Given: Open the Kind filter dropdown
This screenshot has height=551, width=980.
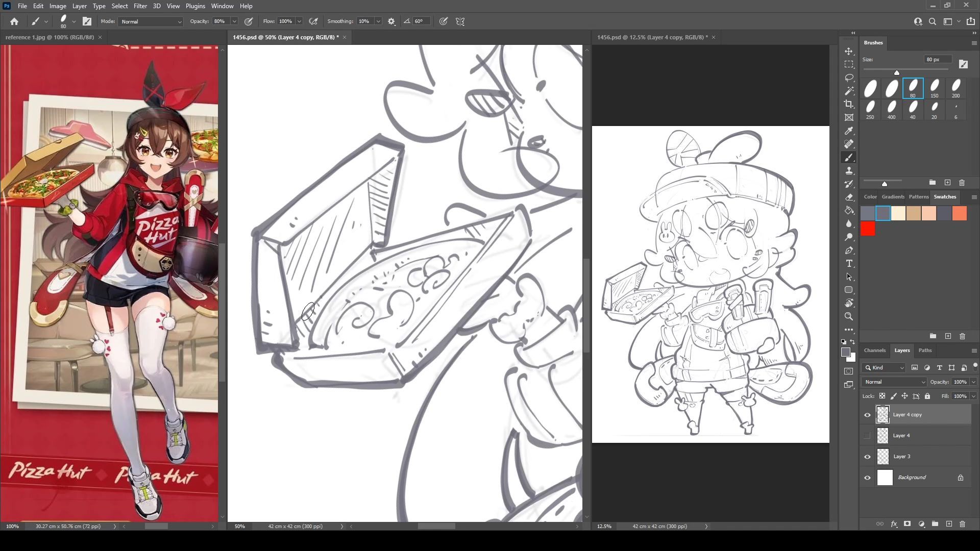Looking at the screenshot, I should click(x=884, y=368).
